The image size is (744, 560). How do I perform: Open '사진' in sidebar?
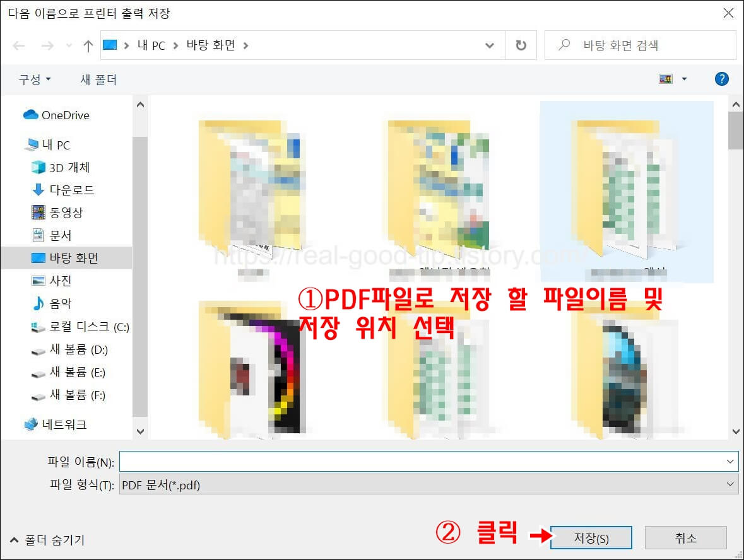point(60,281)
